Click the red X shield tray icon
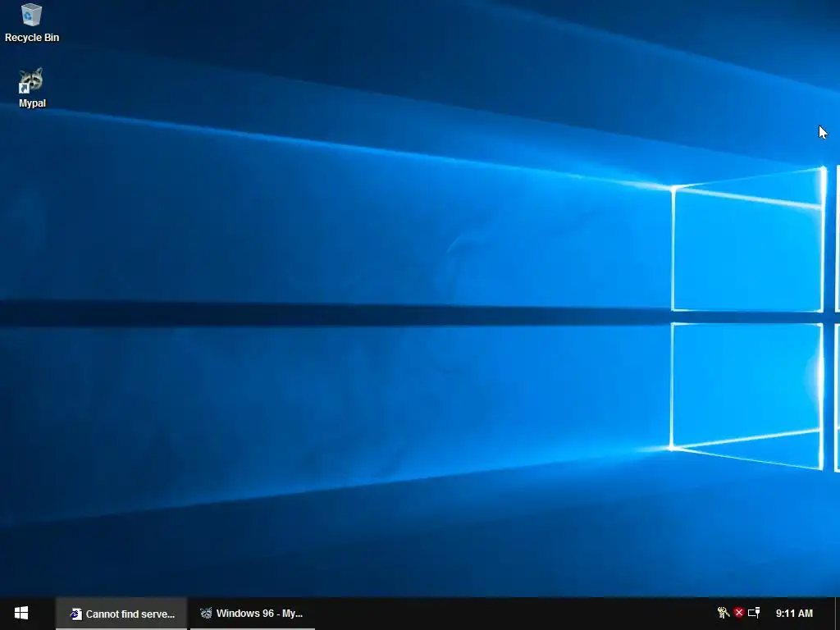 (x=739, y=612)
